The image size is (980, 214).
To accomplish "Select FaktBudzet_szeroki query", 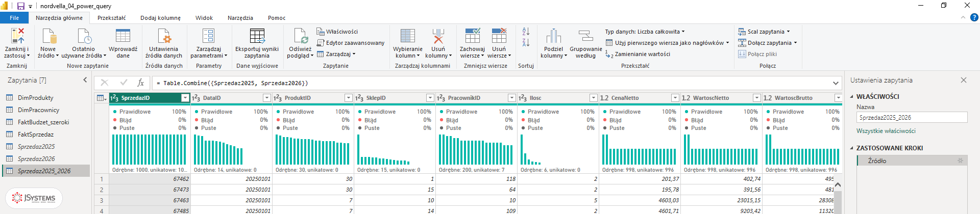I will [x=46, y=122].
